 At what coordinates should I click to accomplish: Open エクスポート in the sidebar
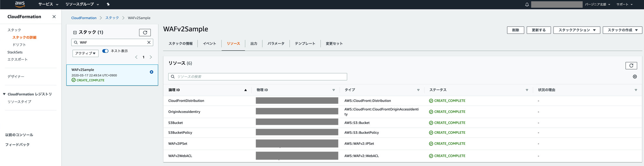[17, 60]
